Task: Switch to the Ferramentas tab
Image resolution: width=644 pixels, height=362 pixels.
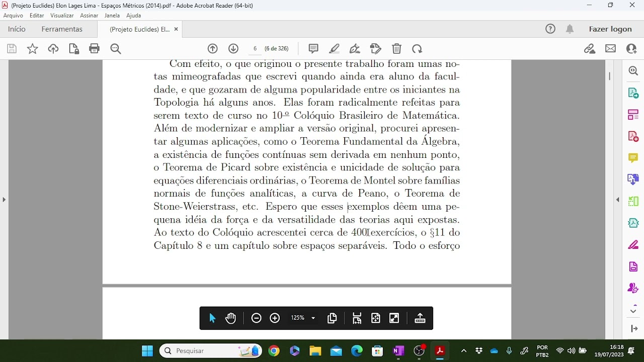Action: coord(62,29)
